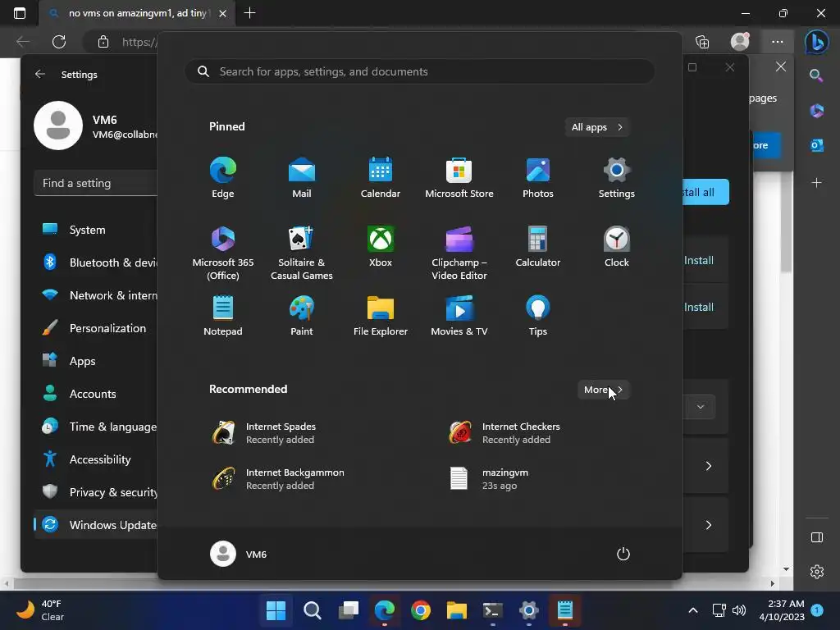This screenshot has width=840, height=630.
Task: Launch the Xbox app
Action: [381, 247]
